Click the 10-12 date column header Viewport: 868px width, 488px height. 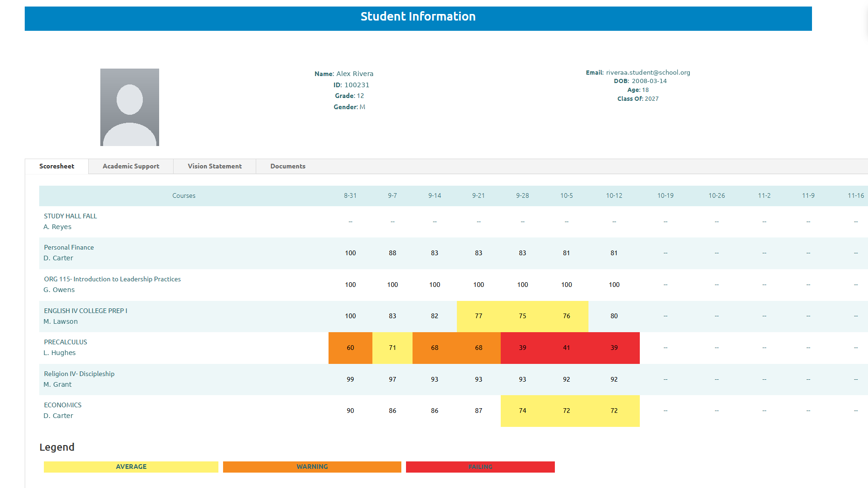(614, 195)
